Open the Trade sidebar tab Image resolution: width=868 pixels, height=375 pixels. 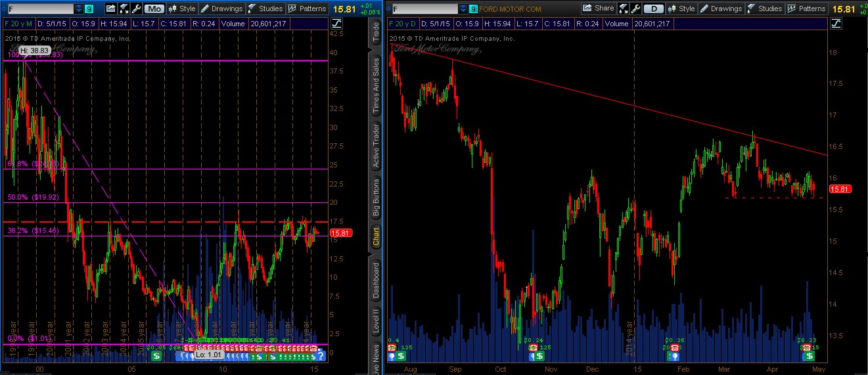tap(376, 32)
